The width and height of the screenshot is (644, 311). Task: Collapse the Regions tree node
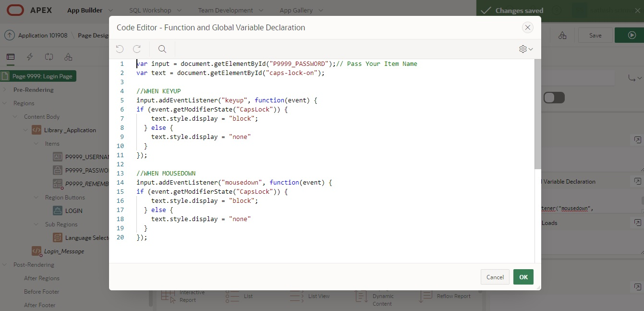coord(5,103)
